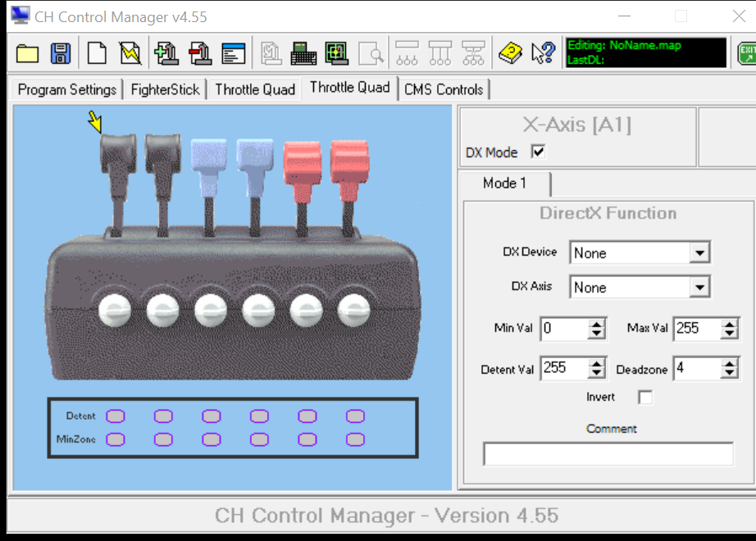Toggle the MinZone indicator for the rightmost lever
Viewport: 756px width, 541px height.
point(355,439)
